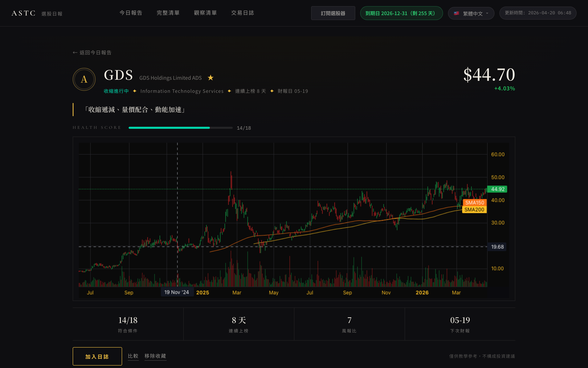
Task: Click the 14/18 符合條件 stat card
Action: click(128, 324)
